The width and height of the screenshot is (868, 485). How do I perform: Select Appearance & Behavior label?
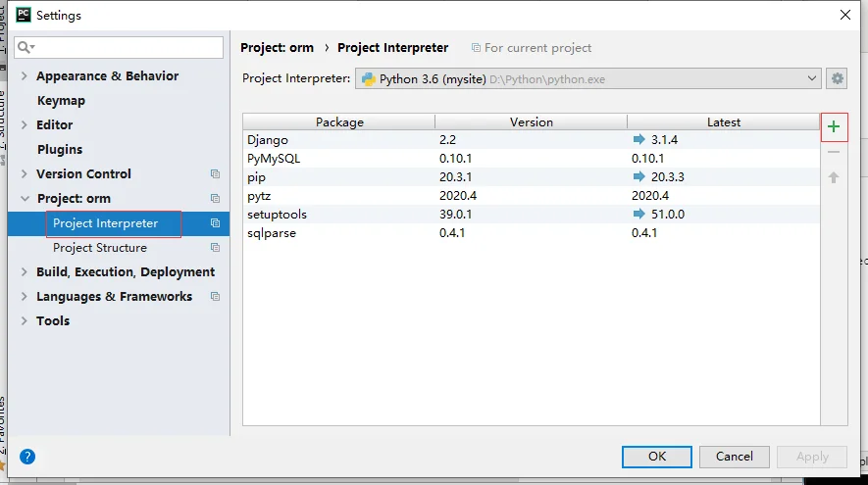coord(107,75)
